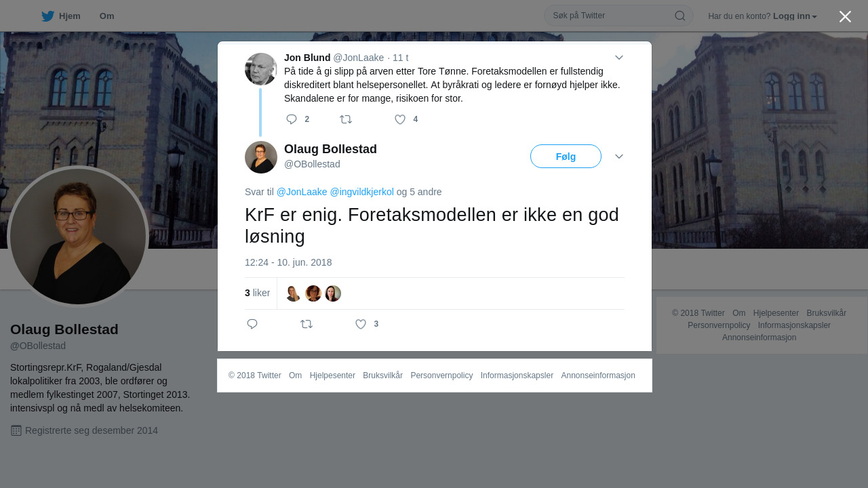
Task: Expand options chevron on Jon Blund's tweet
Action: pyautogui.click(x=619, y=58)
